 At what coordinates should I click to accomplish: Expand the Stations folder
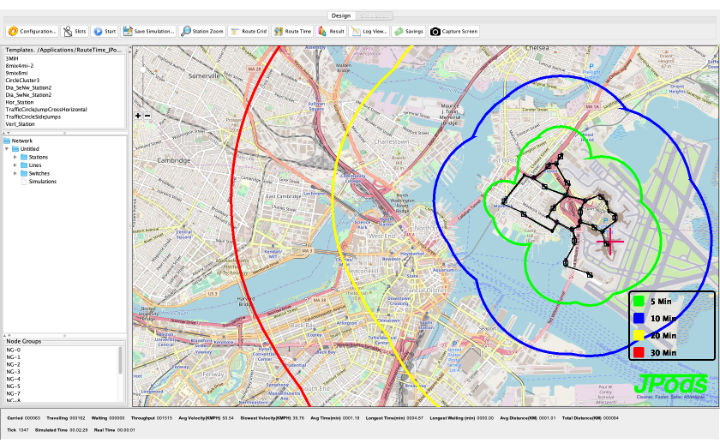point(15,158)
